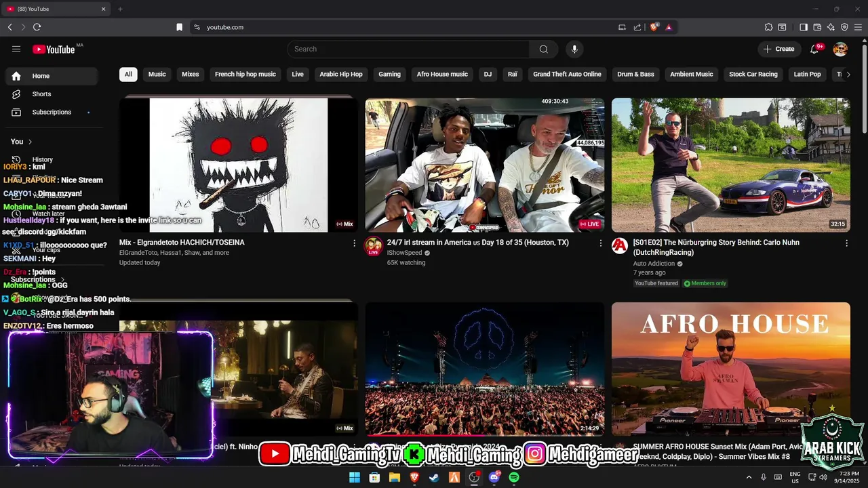Screen dimensions: 868x488
Task: Open Spotify from taskbar
Action: point(514,477)
